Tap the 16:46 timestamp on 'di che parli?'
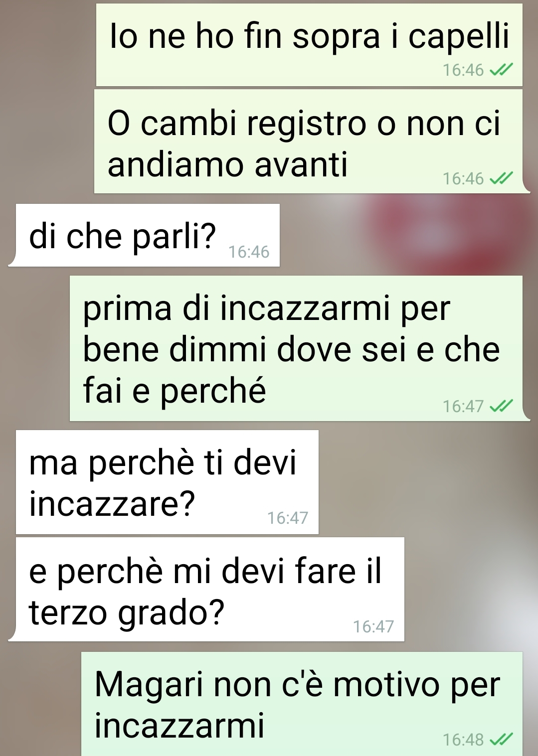538x756 pixels. click(249, 252)
